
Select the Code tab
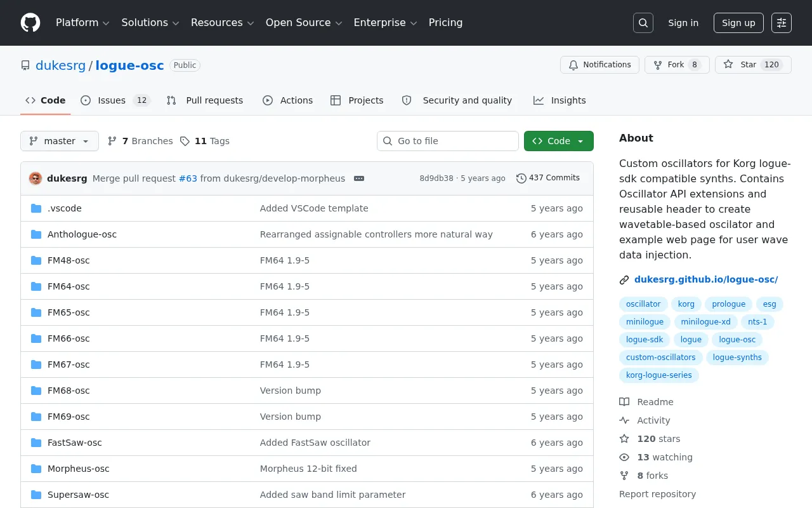pyautogui.click(x=46, y=100)
